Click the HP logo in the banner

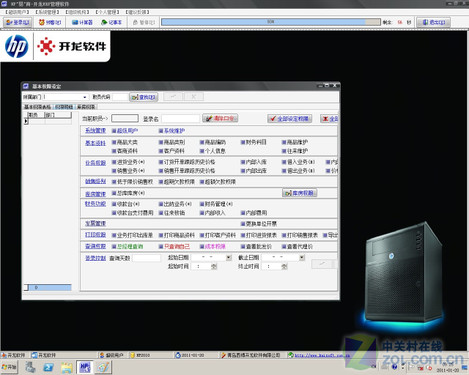coord(17,46)
